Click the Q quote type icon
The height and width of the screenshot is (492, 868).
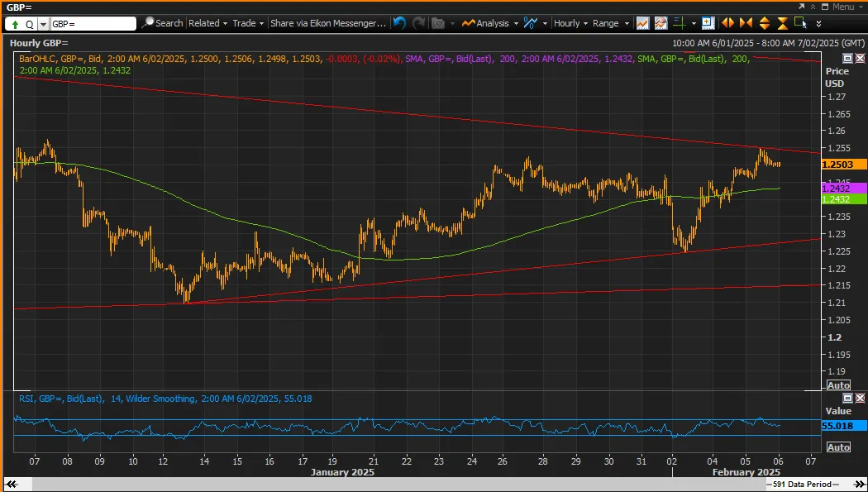(x=29, y=24)
